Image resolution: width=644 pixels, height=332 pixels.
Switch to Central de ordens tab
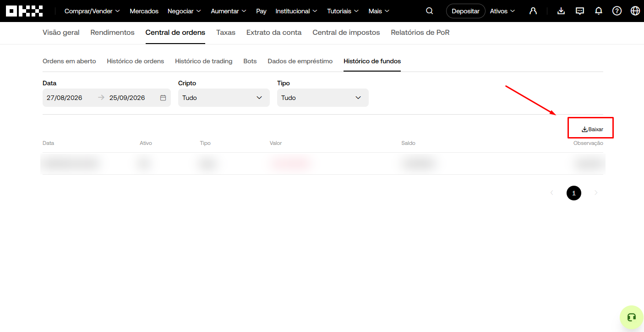pyautogui.click(x=175, y=33)
